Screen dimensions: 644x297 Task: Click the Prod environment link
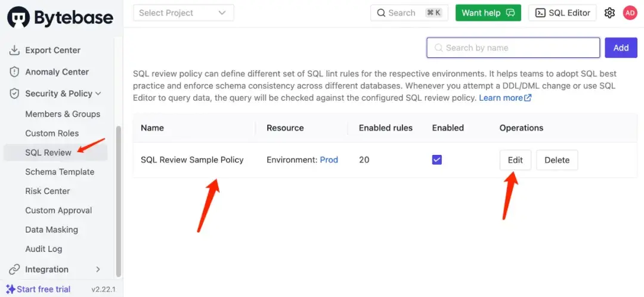pos(329,160)
